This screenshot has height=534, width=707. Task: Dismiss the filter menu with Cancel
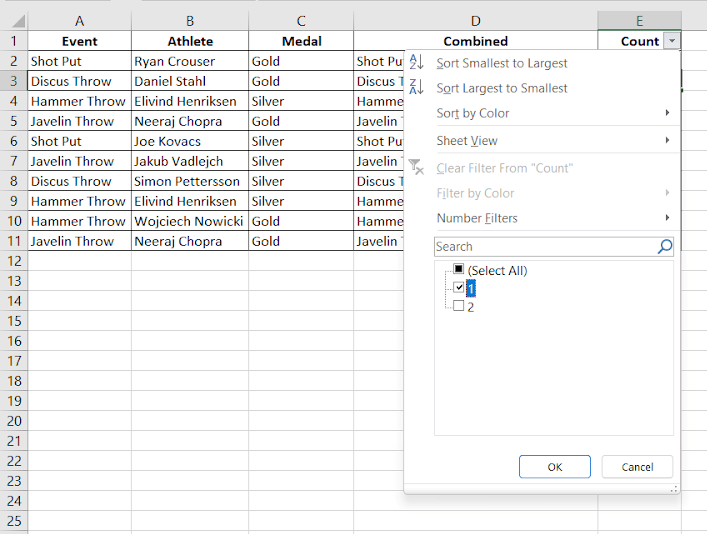[x=637, y=467]
